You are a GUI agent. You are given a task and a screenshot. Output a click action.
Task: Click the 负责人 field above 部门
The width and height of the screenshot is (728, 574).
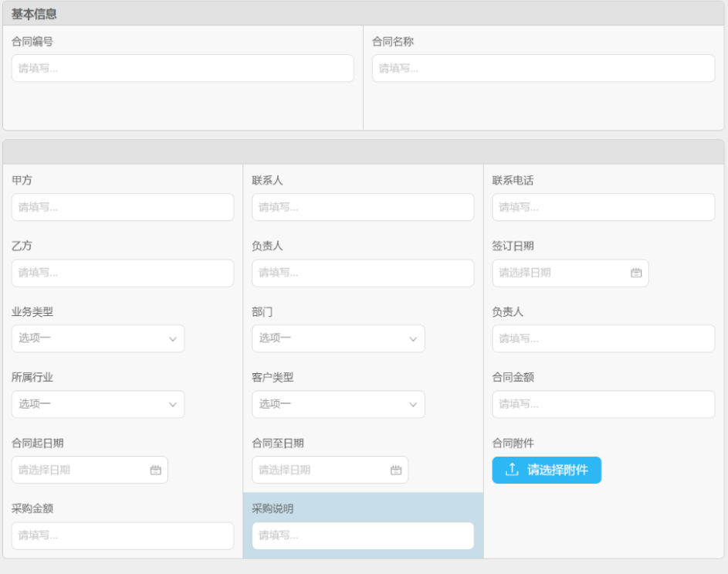pyautogui.click(x=363, y=273)
